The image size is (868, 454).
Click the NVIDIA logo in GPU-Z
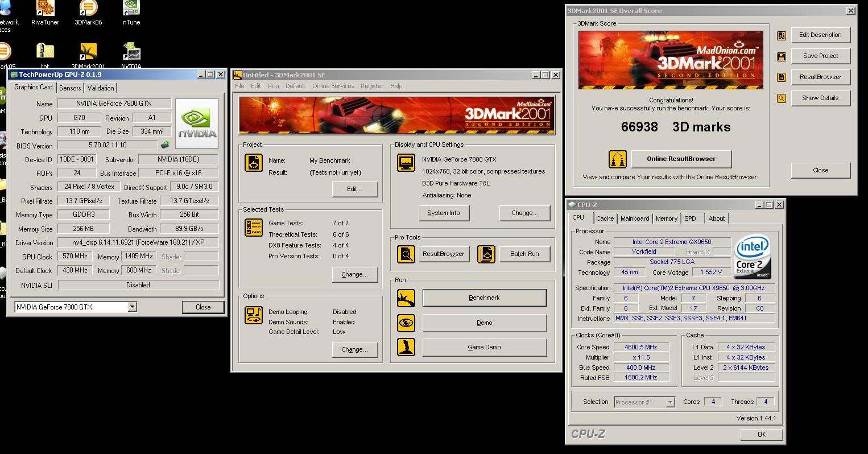coord(197,123)
